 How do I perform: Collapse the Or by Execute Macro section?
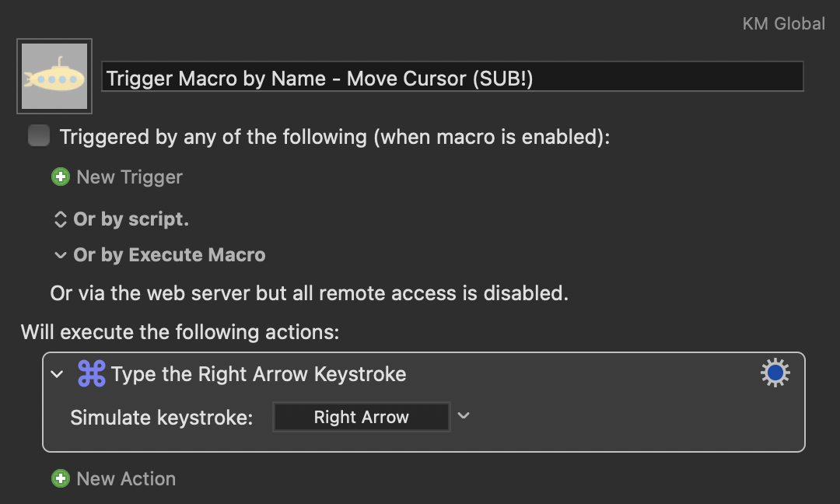point(60,255)
